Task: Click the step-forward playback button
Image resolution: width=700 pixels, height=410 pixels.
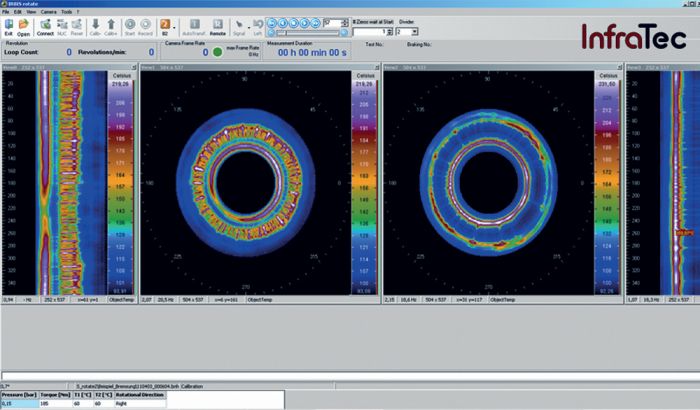Action: 304,23
